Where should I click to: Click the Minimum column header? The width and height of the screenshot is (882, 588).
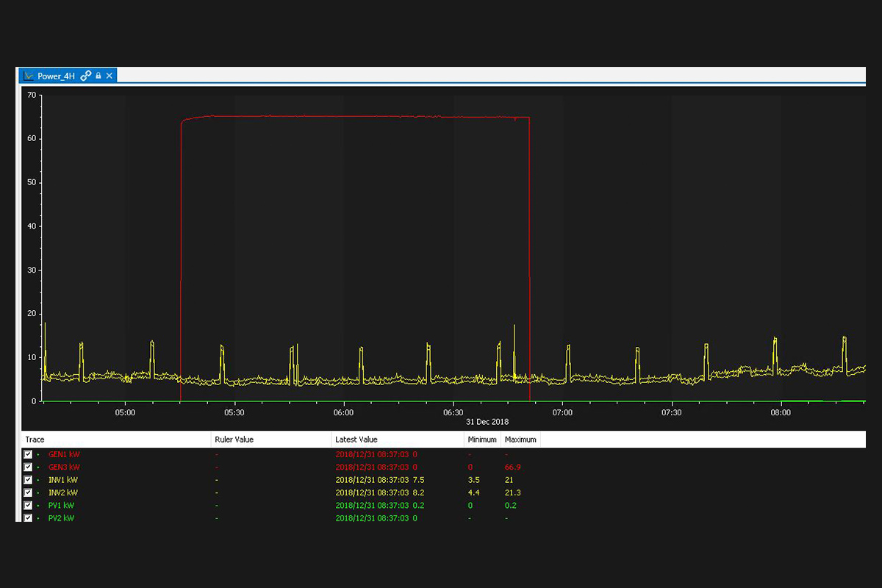(482, 440)
